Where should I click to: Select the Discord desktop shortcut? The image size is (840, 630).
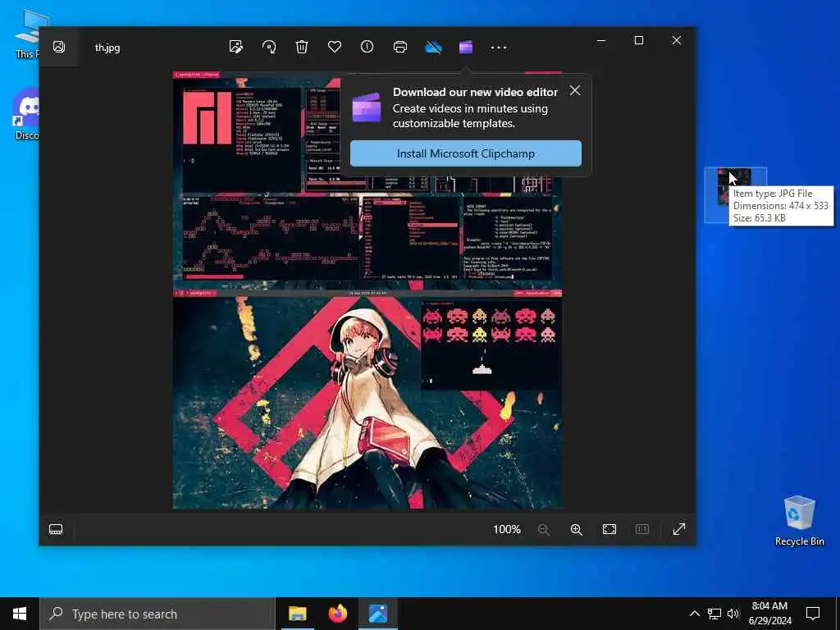26,115
